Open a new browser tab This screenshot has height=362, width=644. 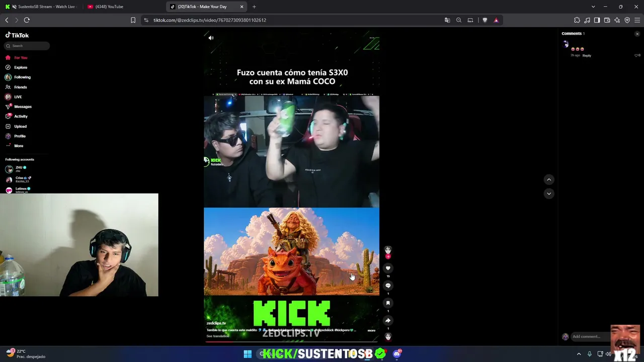click(x=254, y=7)
